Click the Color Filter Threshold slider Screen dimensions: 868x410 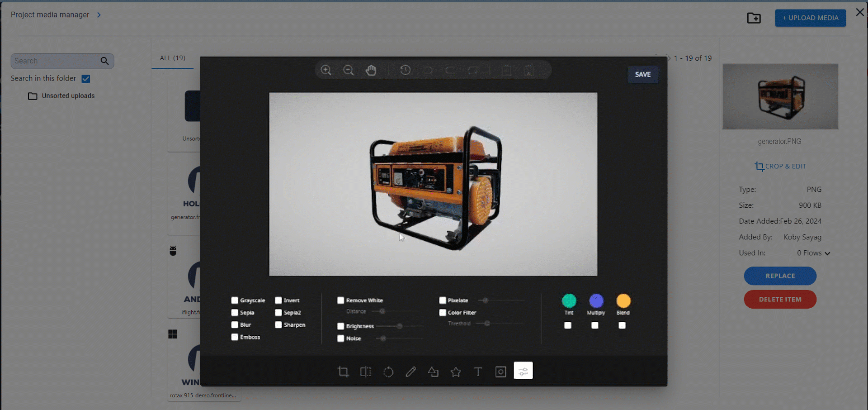[500, 324]
